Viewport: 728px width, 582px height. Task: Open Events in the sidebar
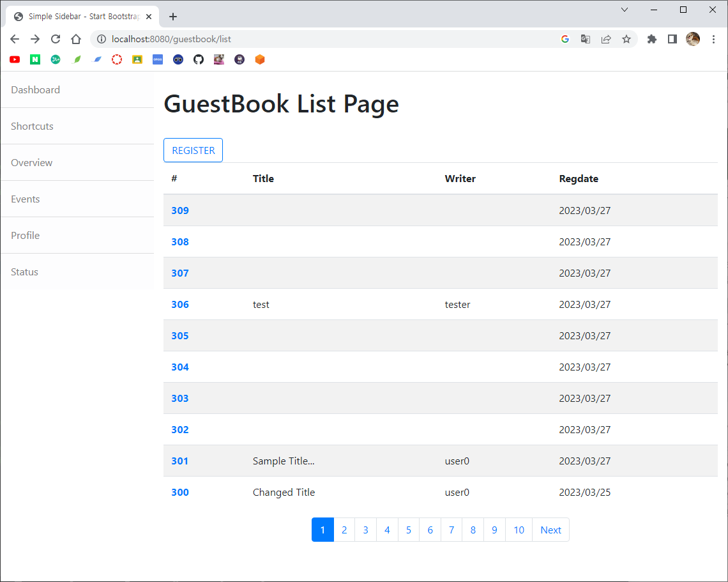(x=77, y=199)
